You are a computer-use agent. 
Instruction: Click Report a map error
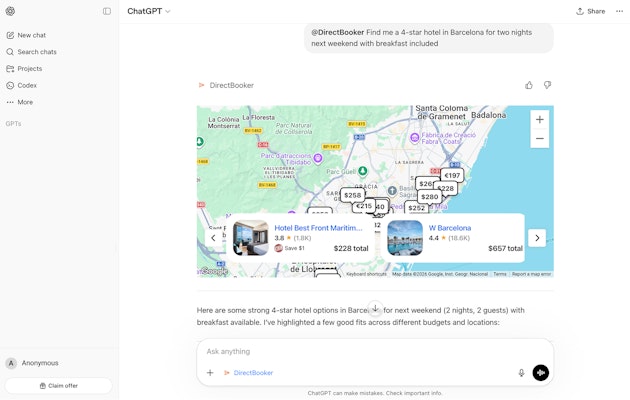point(531,274)
